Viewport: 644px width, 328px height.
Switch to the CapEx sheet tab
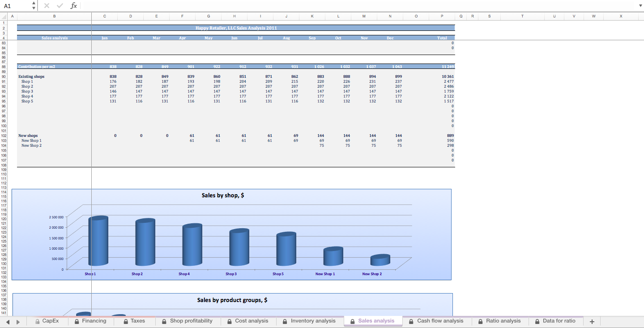coord(47,321)
